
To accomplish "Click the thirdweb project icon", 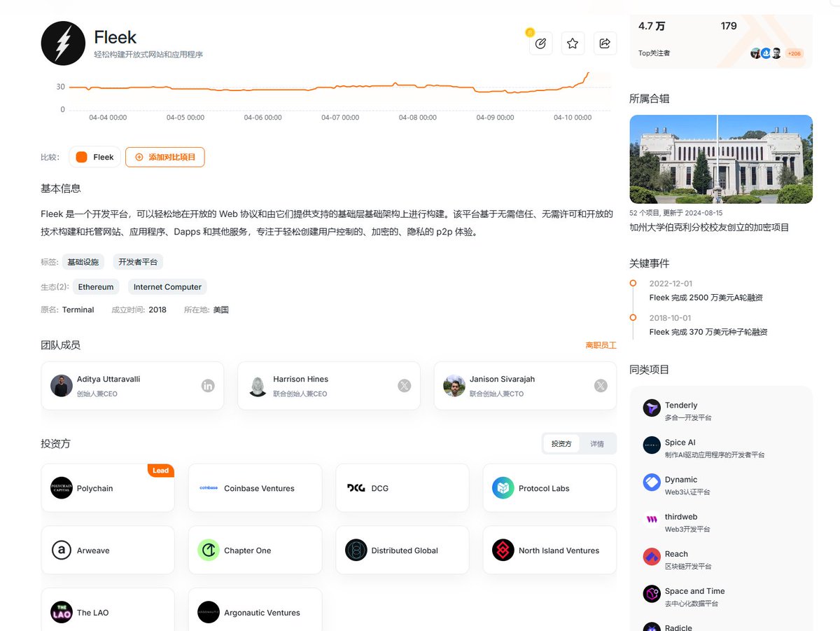I will (652, 520).
